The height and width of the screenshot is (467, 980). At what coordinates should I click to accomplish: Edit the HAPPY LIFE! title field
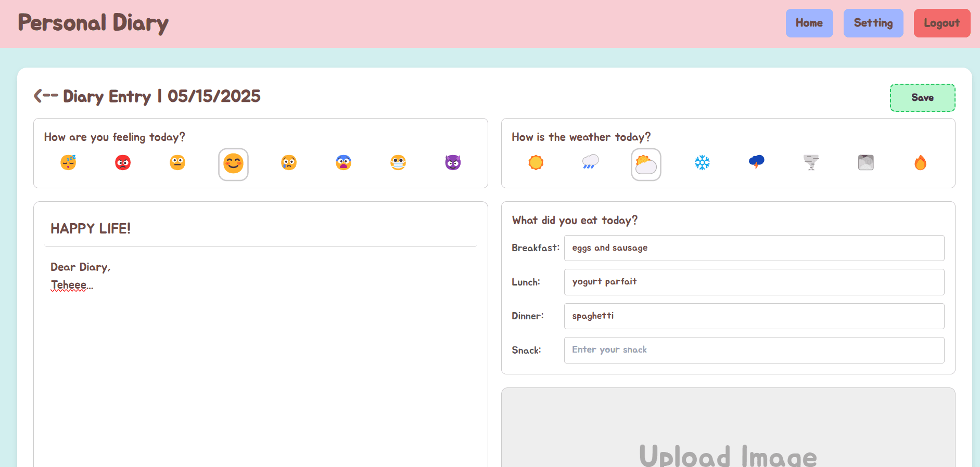coord(261,229)
